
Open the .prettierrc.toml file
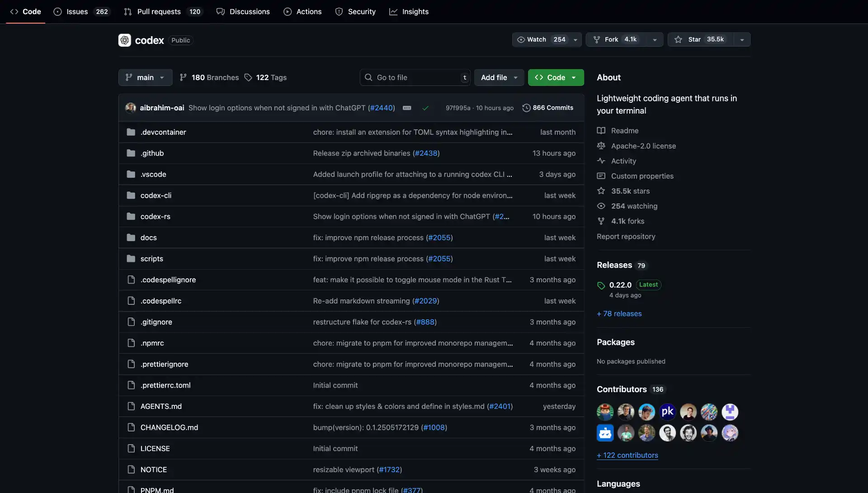165,385
